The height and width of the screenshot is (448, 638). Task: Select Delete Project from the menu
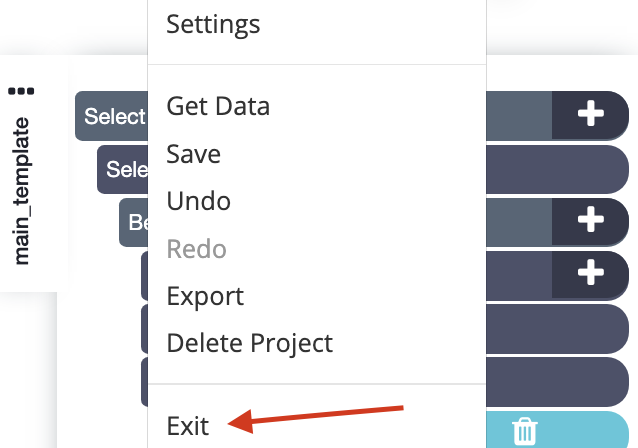tap(250, 343)
